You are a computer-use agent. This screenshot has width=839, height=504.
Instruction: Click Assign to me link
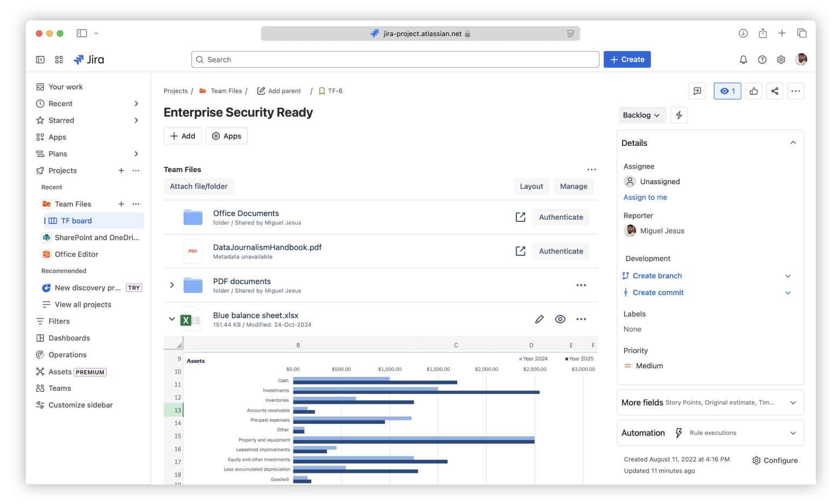pos(645,198)
